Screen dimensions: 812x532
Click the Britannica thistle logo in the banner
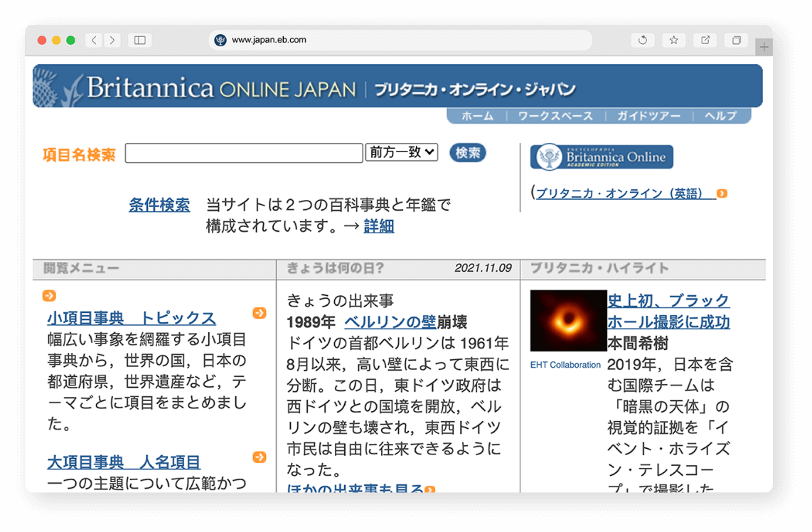pyautogui.click(x=57, y=87)
